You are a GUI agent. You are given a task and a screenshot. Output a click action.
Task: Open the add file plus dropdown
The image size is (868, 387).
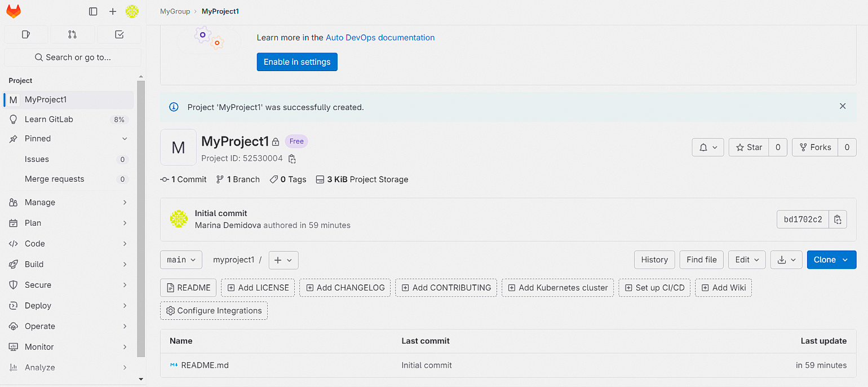(284, 260)
